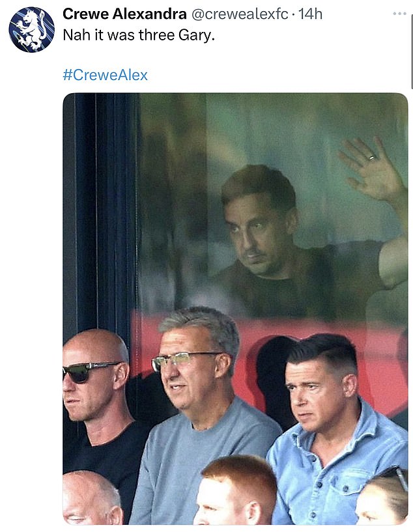Click the Crewe Alexandra display name
This screenshot has height=532, width=413.
coord(124,14)
